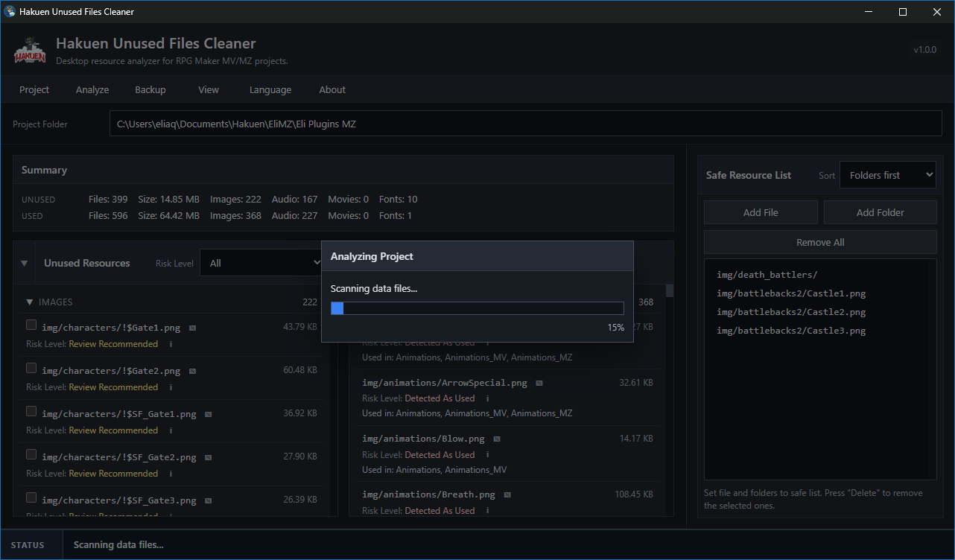Viewport: 955px width, 560px height.
Task: Click the analyzing progress bar
Action: click(x=477, y=308)
